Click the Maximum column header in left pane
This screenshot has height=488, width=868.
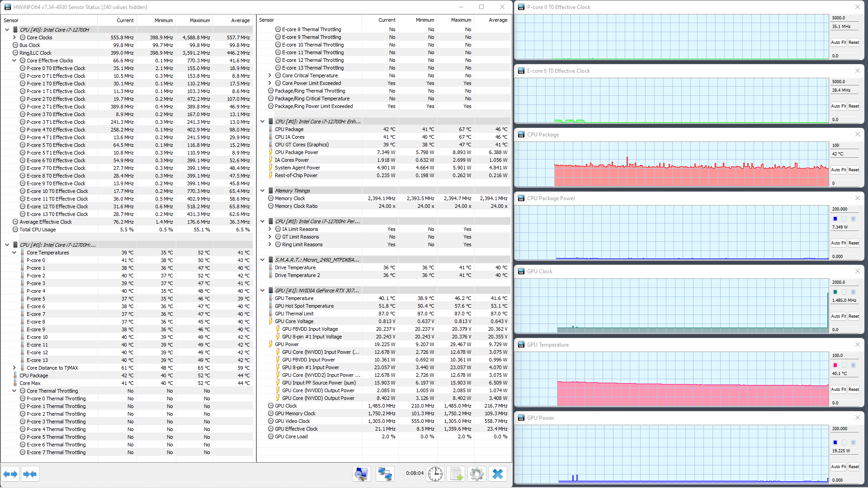(x=199, y=20)
